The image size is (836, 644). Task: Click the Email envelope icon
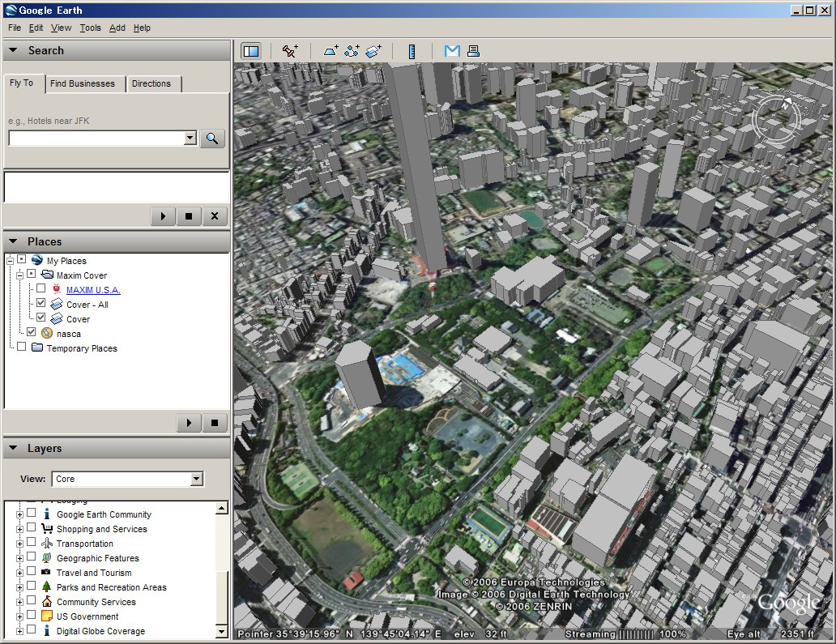(x=452, y=51)
